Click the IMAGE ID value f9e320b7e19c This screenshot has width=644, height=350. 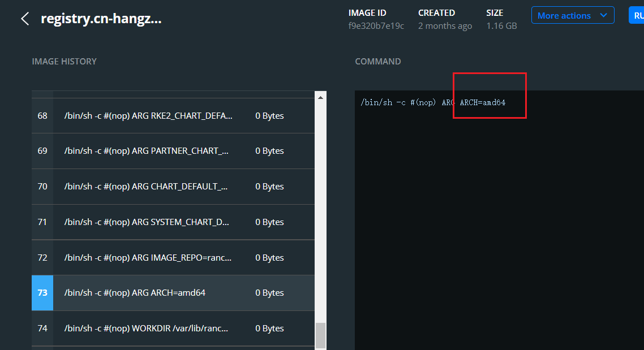[x=376, y=25]
